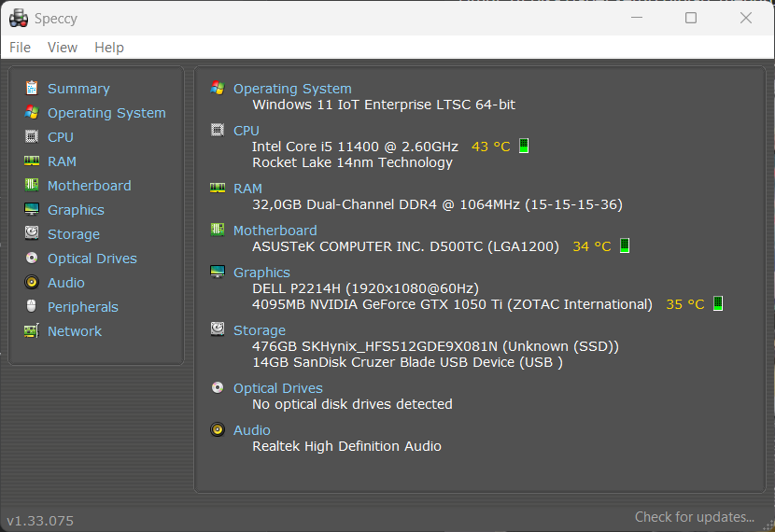
Task: Click the Graphics heading link in summary
Action: point(261,273)
